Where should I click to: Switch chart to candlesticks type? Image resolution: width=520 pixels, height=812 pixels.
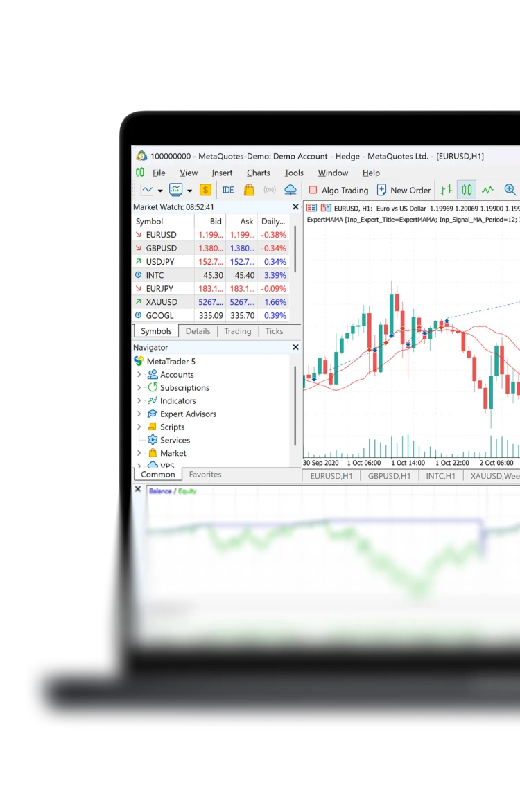[x=467, y=190]
